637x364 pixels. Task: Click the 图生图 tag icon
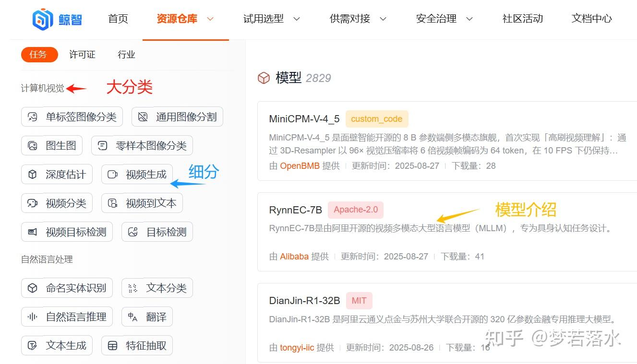(33, 146)
